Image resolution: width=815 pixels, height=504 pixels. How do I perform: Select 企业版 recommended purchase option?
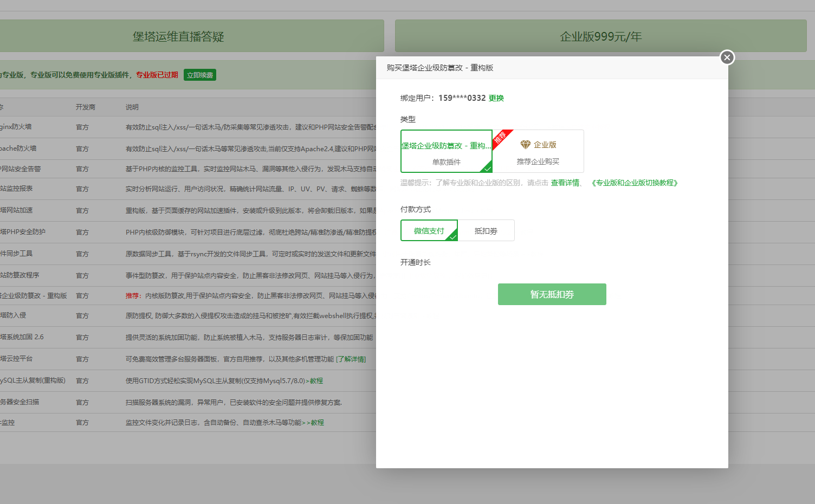tap(538, 151)
